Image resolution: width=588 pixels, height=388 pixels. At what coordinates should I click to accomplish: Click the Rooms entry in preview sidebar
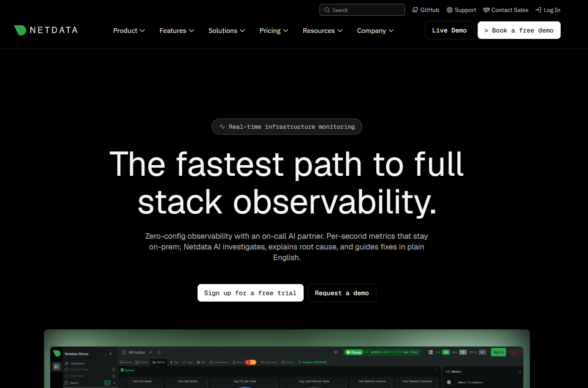point(71,383)
